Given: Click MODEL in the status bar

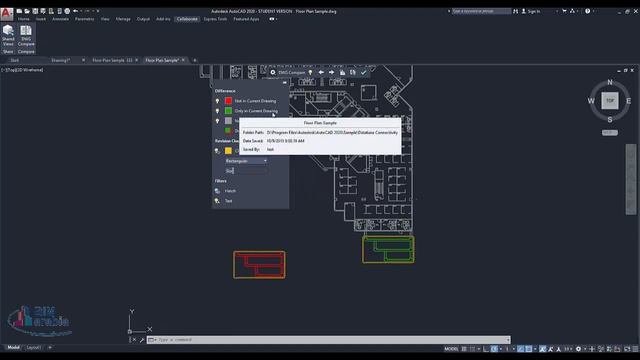Looking at the screenshot, I should (x=451, y=349).
